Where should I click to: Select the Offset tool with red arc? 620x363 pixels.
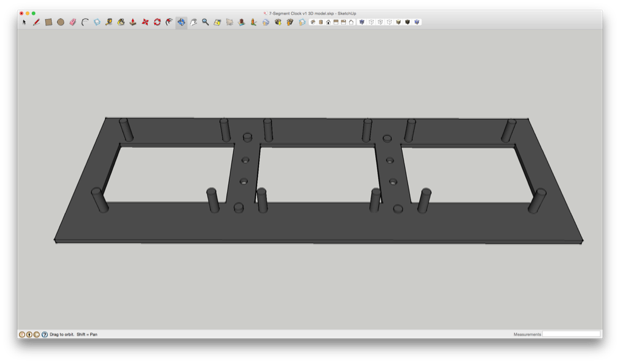(x=169, y=22)
